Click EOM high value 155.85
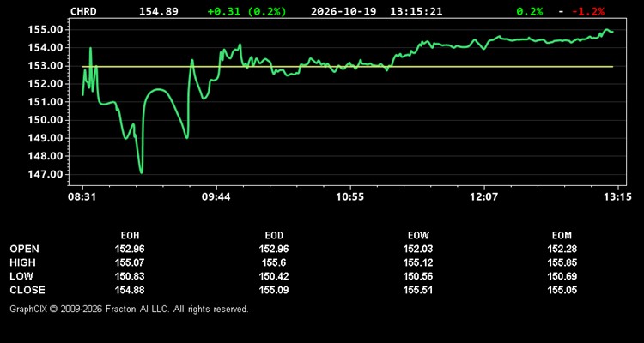This screenshot has width=644, height=343. 562,262
